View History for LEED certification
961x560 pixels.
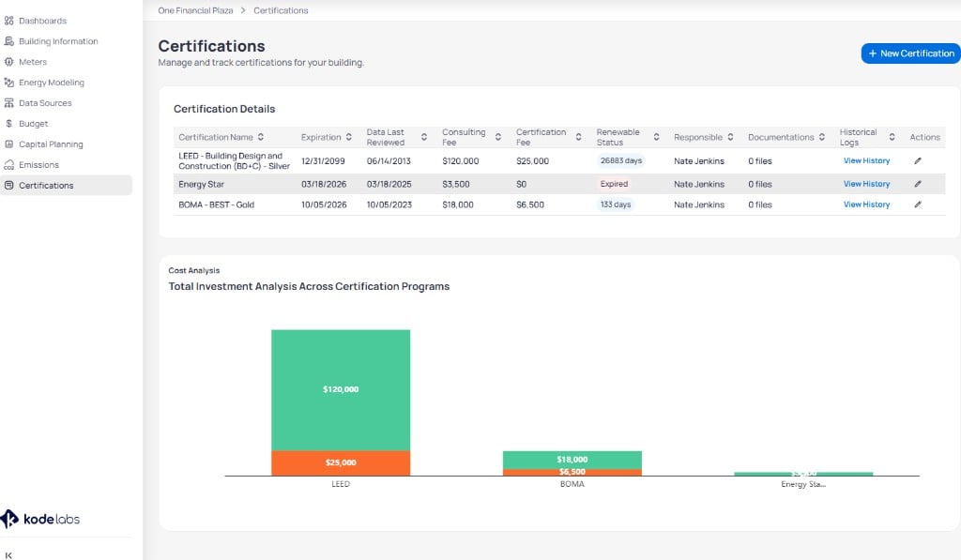(x=866, y=160)
